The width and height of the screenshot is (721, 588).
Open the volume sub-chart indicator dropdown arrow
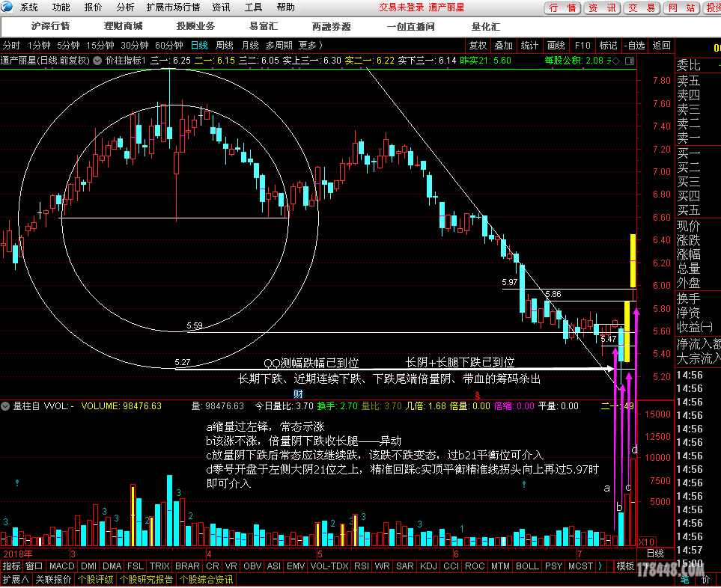[5, 406]
